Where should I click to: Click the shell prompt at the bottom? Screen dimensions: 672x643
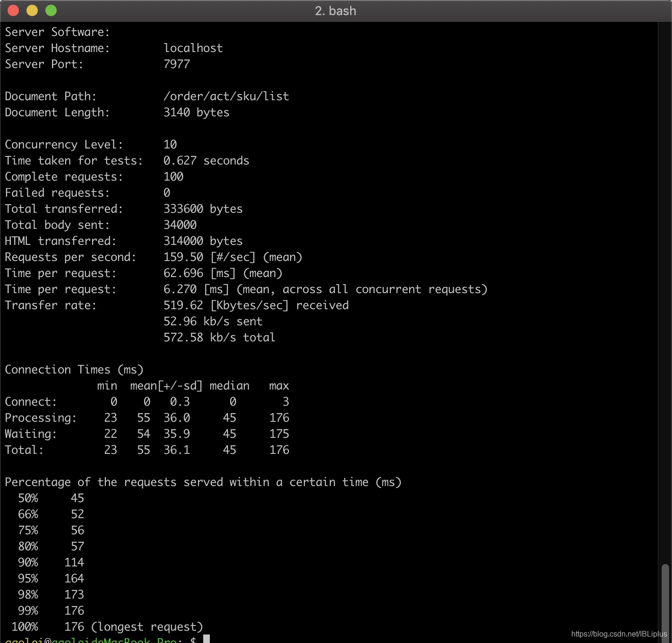pyautogui.click(x=95, y=639)
